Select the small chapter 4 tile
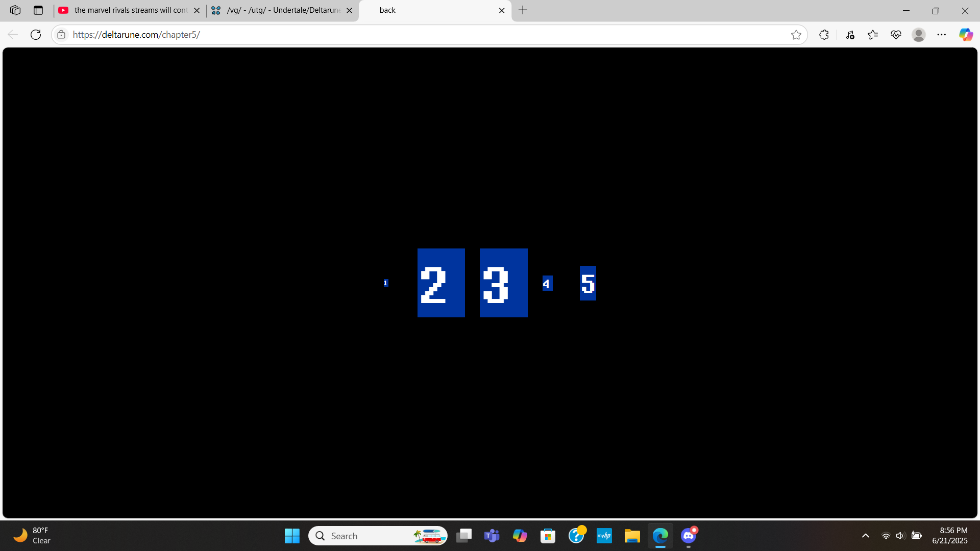The width and height of the screenshot is (980, 551). point(547,283)
